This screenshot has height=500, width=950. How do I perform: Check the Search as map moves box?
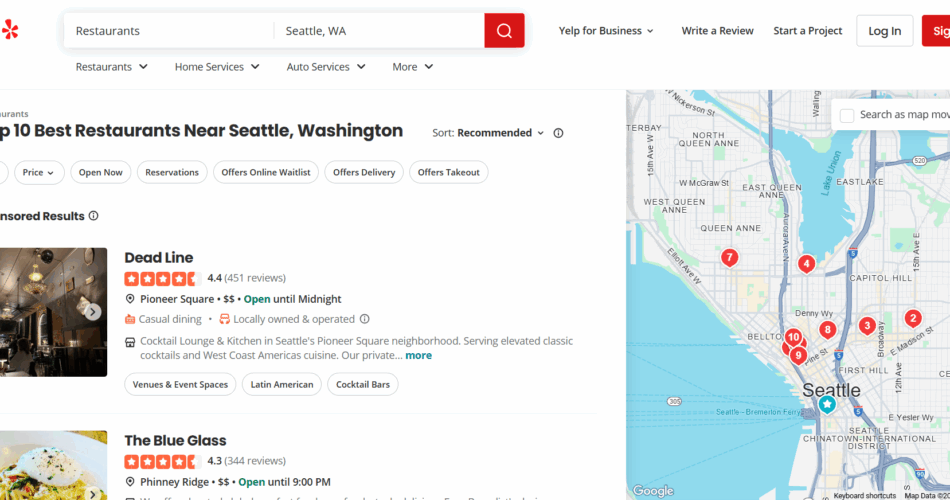click(x=847, y=115)
